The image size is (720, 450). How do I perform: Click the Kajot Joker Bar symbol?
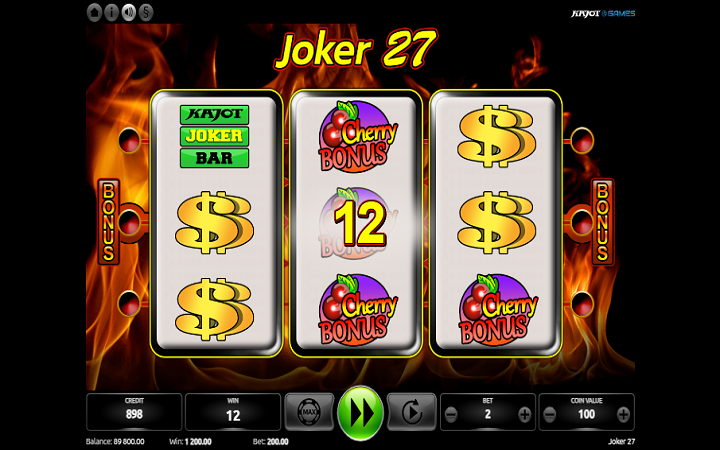pos(214,136)
